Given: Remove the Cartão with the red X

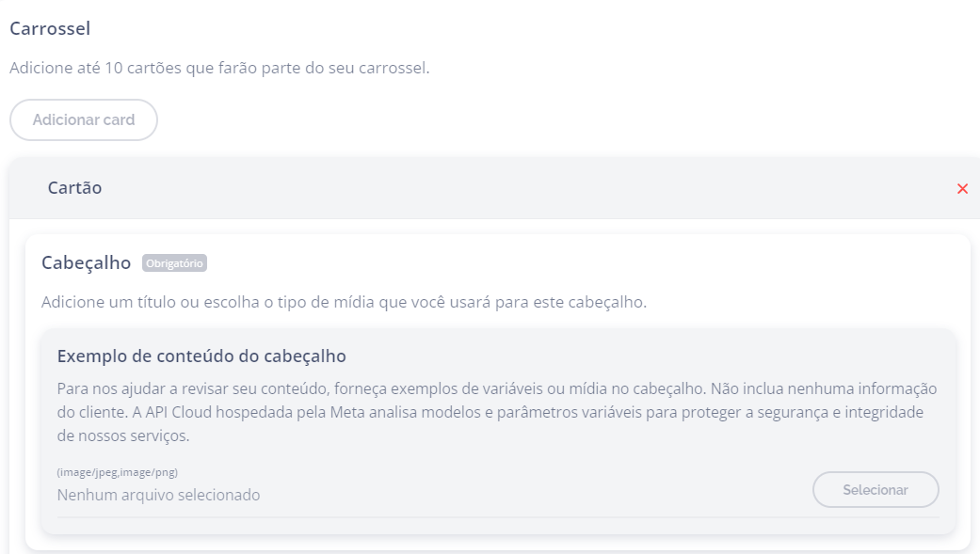Looking at the screenshot, I should coord(962,189).
